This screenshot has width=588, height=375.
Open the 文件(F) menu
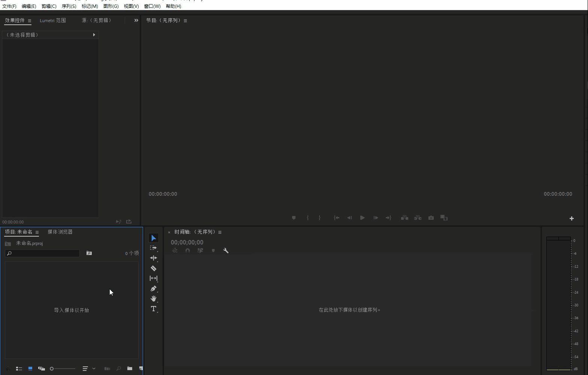(9, 6)
